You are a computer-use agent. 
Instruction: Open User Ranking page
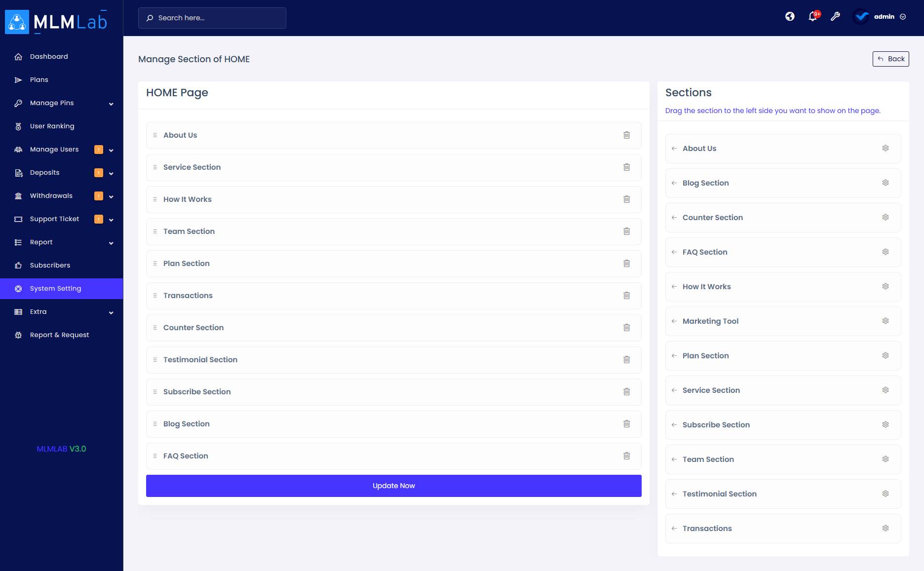click(x=52, y=126)
